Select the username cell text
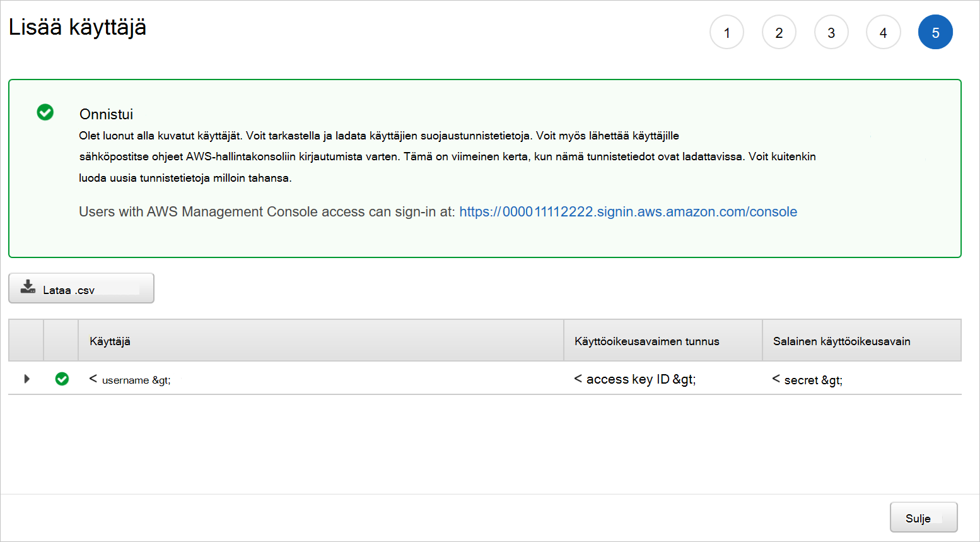Viewport: 980px width, 542px height. [x=130, y=380]
